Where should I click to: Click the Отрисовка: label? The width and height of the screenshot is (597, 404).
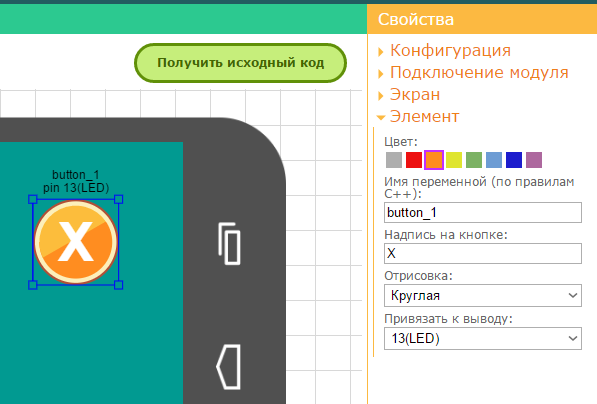[x=418, y=276]
